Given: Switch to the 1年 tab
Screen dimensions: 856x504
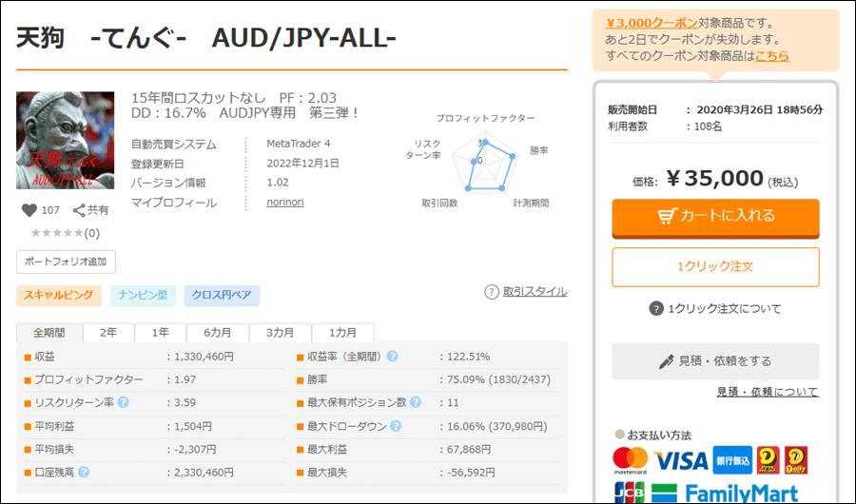Looking at the screenshot, I should pos(161,333).
